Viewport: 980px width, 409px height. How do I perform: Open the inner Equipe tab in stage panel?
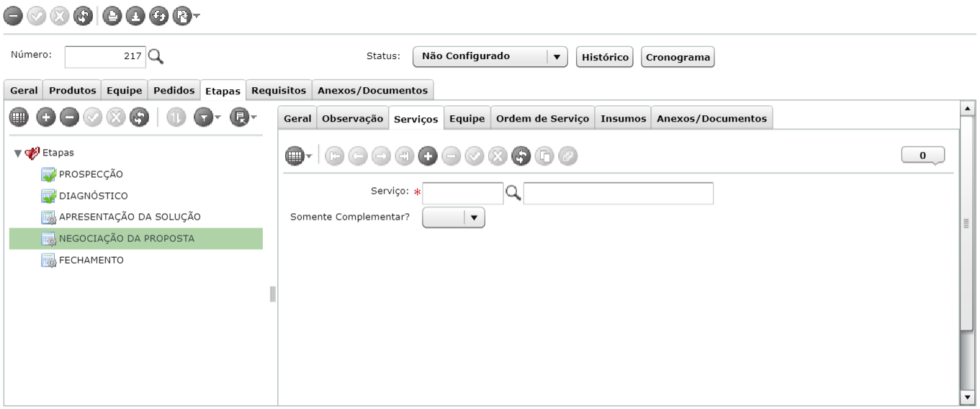pos(467,118)
